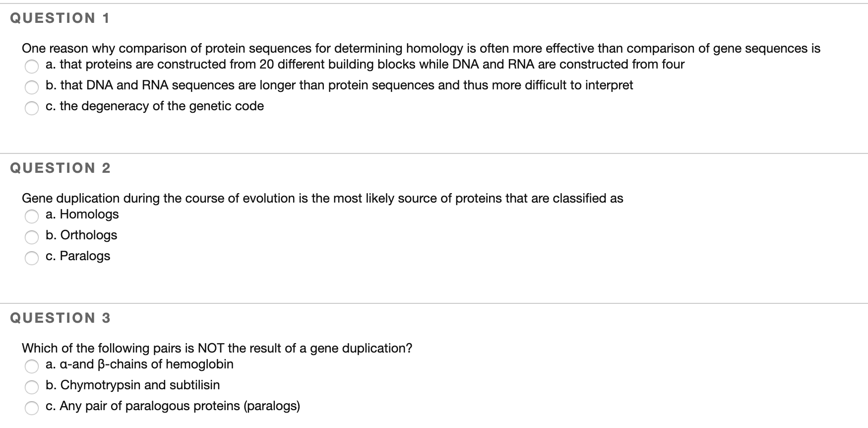The height and width of the screenshot is (428, 868).
Task: Click the hemoglobin chains answer label
Action: 139,364
